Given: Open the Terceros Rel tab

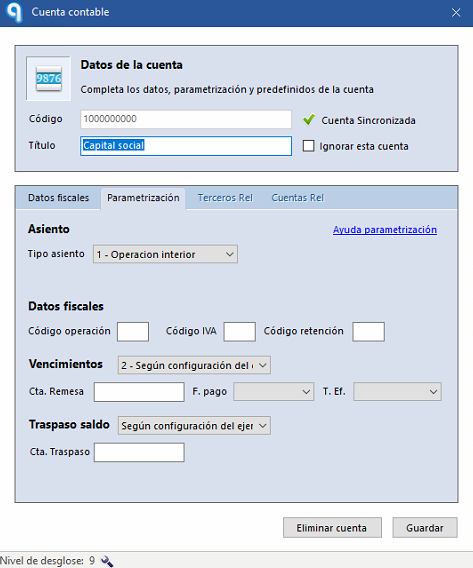Looking at the screenshot, I should click(x=225, y=198).
